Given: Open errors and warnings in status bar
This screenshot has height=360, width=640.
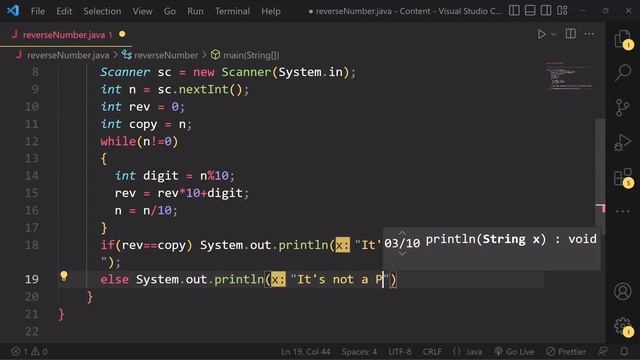Looking at the screenshot, I should [x=29, y=351].
